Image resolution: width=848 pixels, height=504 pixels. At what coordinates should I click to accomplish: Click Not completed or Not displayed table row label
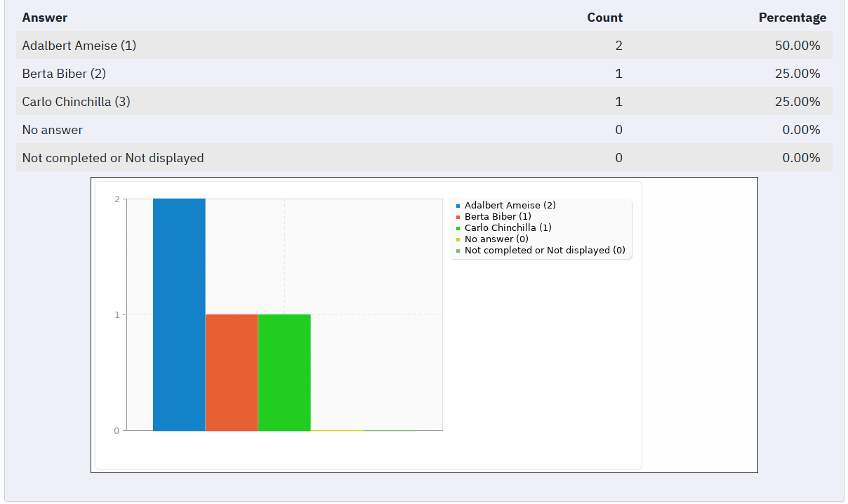coord(113,158)
